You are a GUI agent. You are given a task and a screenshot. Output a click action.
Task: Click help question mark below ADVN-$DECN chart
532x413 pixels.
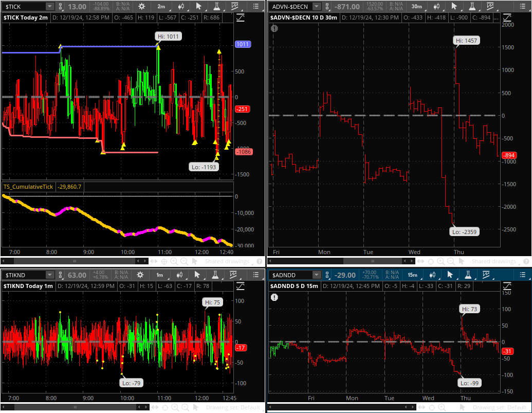pos(526,261)
